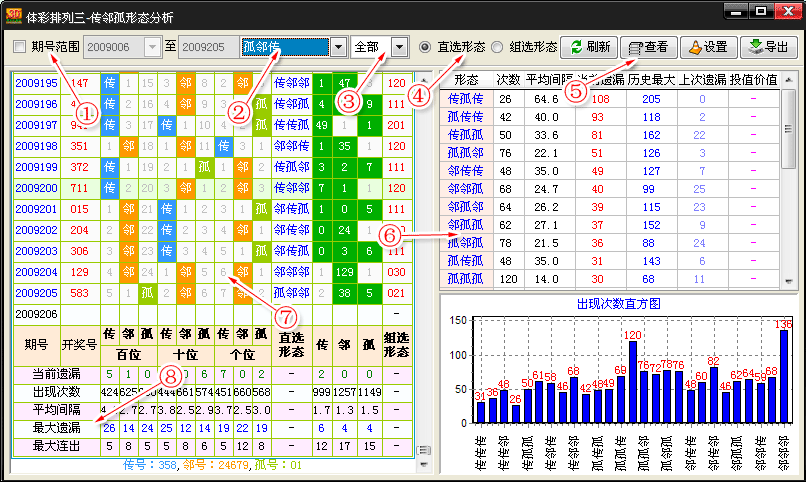Click the 最大连出 statistics row label
This screenshot has height=482, width=806.
[x=57, y=446]
